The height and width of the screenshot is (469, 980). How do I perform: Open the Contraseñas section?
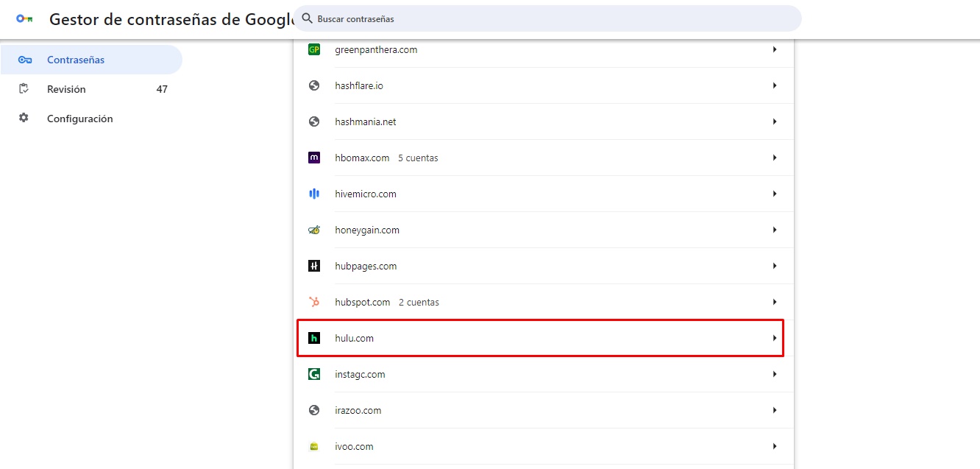pos(91,60)
